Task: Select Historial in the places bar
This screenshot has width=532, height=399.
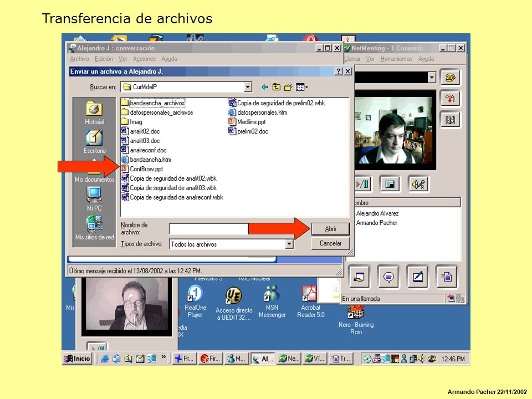Action: pyautogui.click(x=94, y=113)
